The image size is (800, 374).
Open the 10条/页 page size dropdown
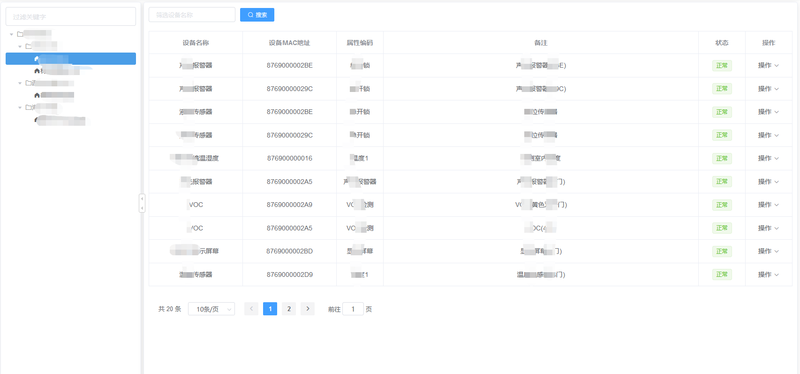(x=212, y=309)
